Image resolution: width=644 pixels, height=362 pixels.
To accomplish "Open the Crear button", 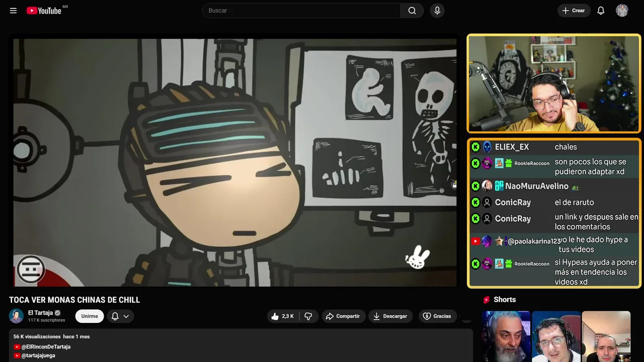I will point(574,11).
